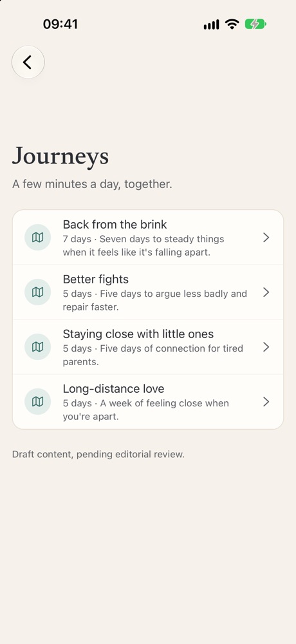Viewport: 296px width, 644px height.
Task: Select Staying close with little ones title
Action: (x=138, y=334)
